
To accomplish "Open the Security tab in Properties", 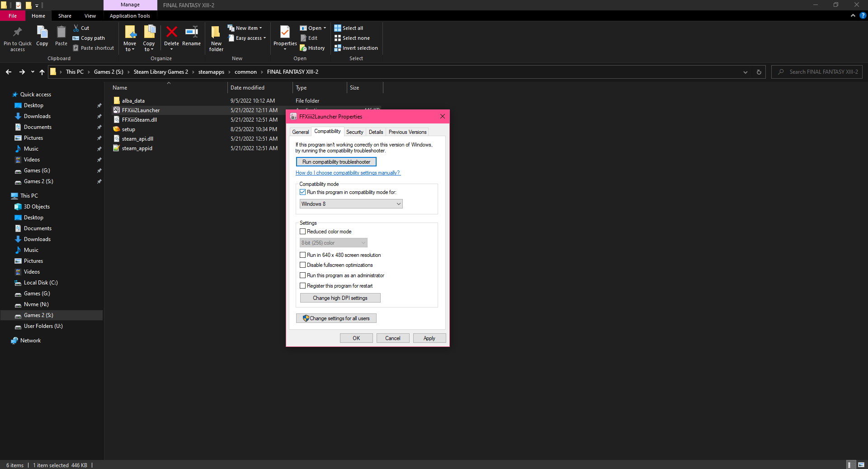I will click(355, 132).
